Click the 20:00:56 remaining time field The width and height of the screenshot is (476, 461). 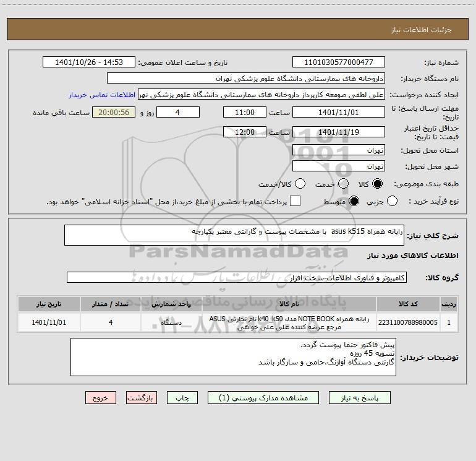coord(114,113)
